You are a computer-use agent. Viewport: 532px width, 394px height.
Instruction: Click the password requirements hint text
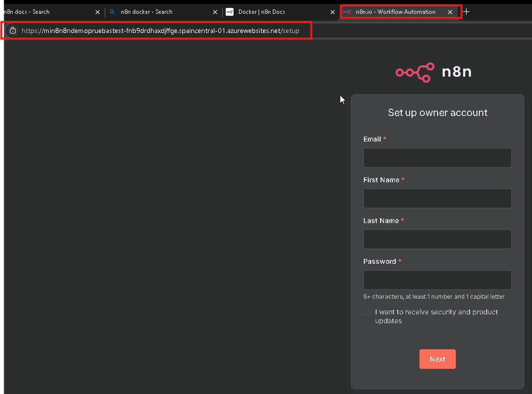click(x=434, y=297)
